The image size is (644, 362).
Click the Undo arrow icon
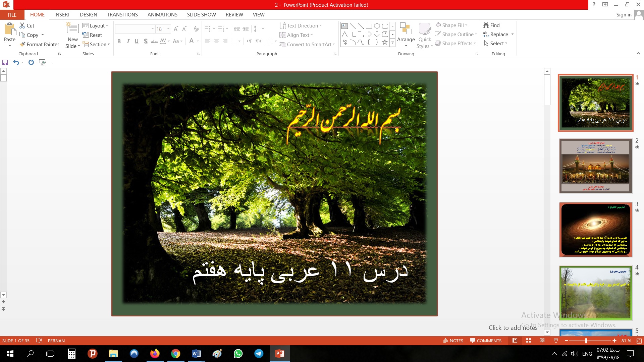(x=16, y=62)
